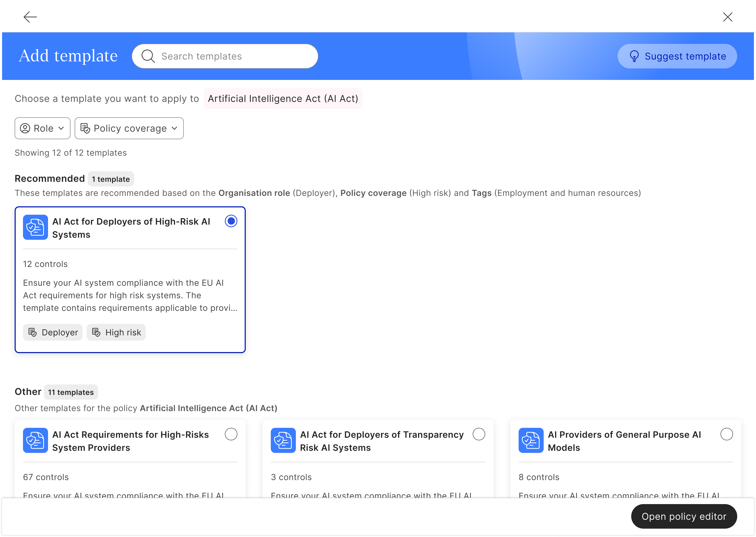Image resolution: width=756 pixels, height=537 pixels.
Task: Click the document-shield icon on High-Risk Deployers card
Action: tap(35, 228)
